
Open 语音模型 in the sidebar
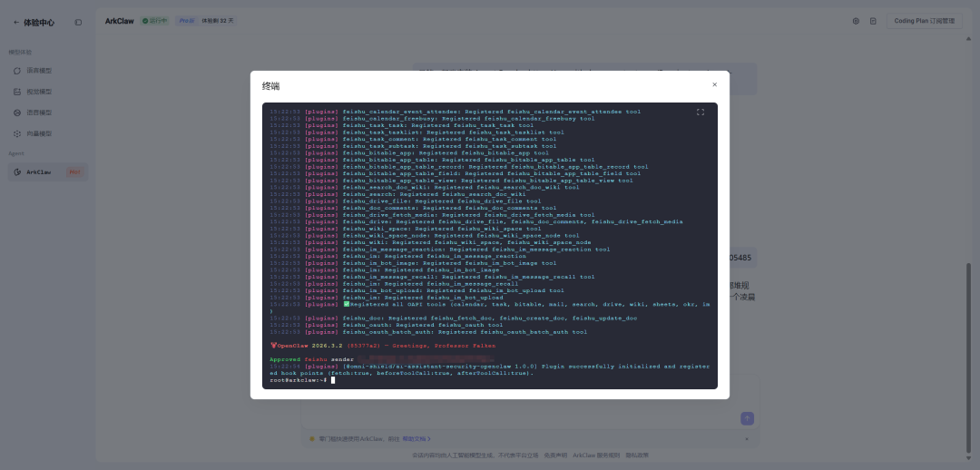[x=48, y=113]
